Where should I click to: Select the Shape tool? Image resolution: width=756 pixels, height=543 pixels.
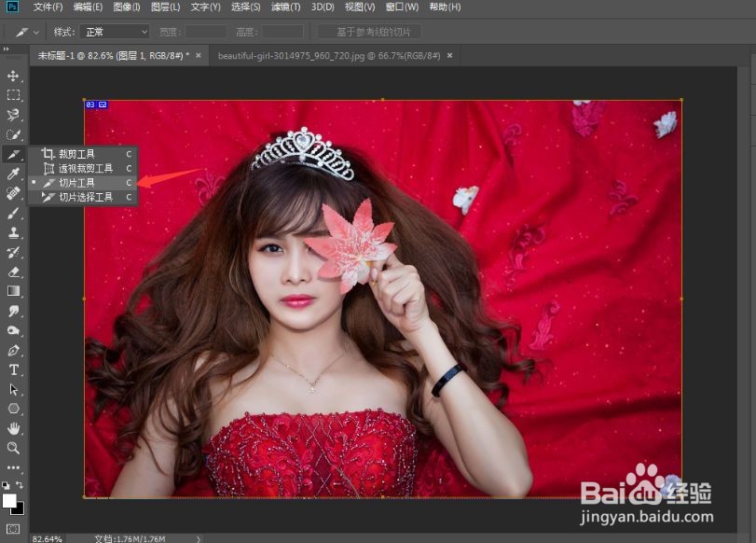(13, 409)
